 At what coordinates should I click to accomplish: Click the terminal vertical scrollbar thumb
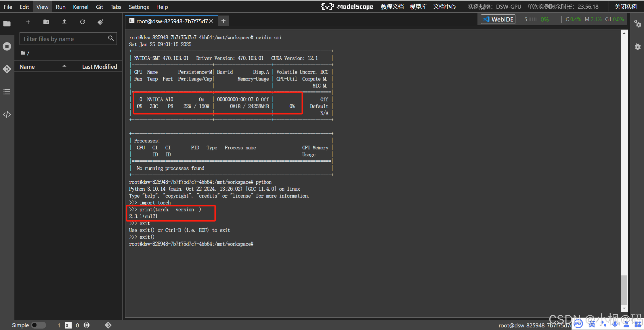tap(624, 290)
